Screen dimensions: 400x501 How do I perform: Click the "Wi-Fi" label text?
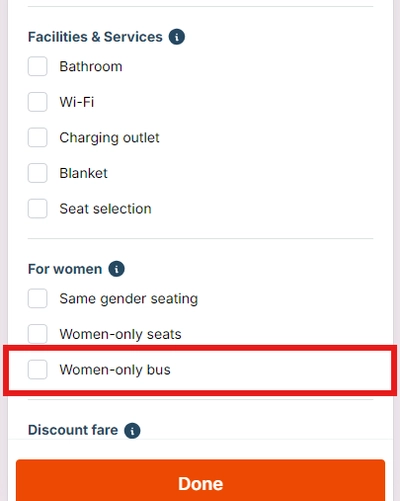[77, 102]
